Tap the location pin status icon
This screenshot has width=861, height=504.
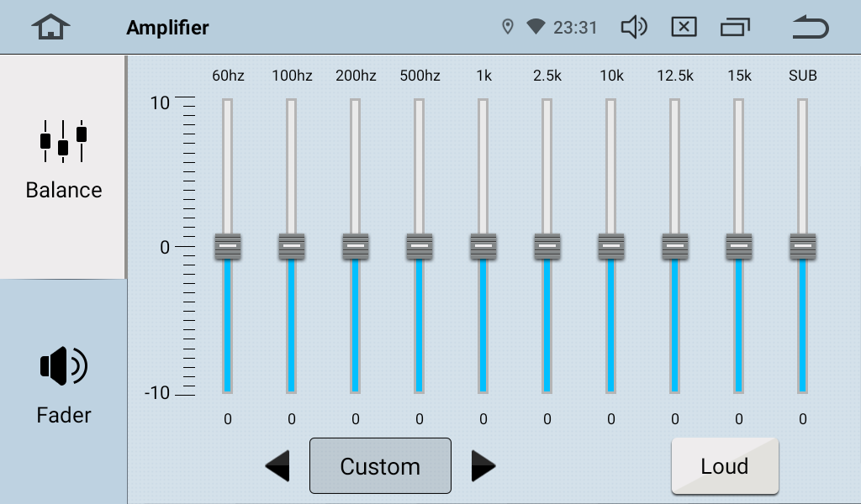507,28
